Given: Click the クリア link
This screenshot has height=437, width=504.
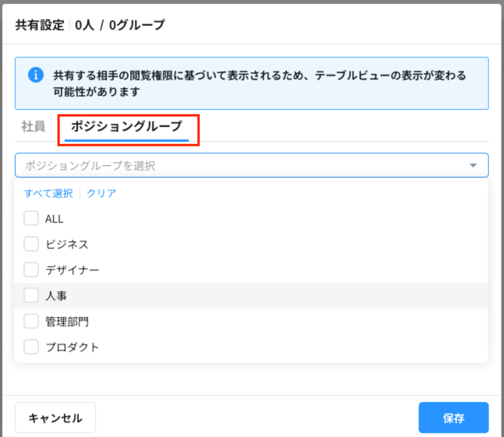Looking at the screenshot, I should (x=101, y=193).
